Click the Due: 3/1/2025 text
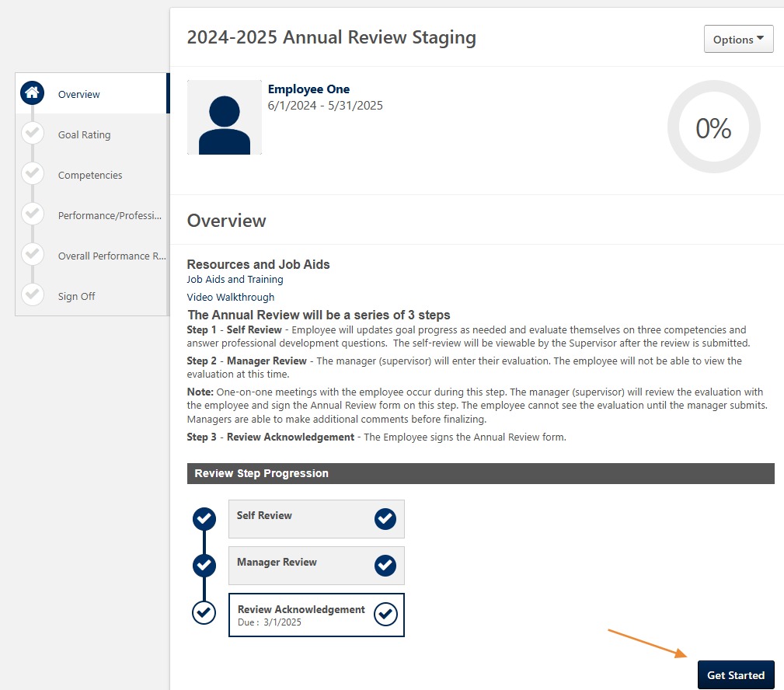Image resolution: width=784 pixels, height=690 pixels. (x=269, y=622)
